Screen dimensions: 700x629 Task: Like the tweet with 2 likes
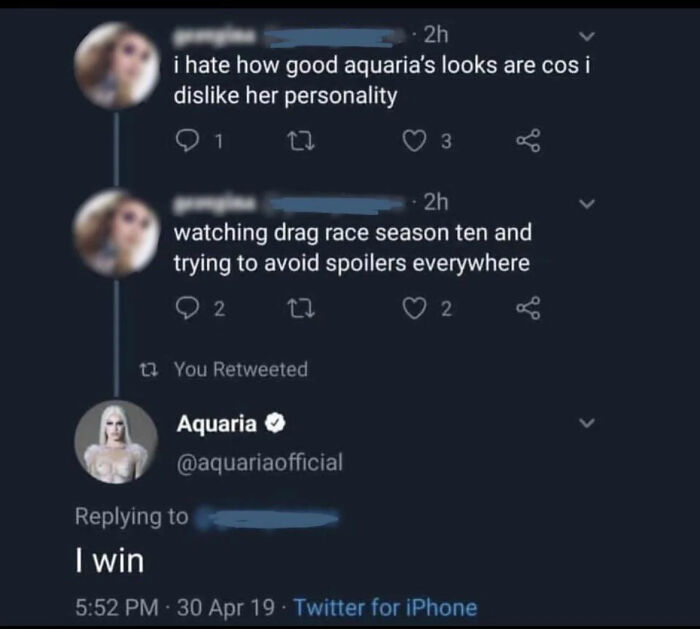pos(414,309)
